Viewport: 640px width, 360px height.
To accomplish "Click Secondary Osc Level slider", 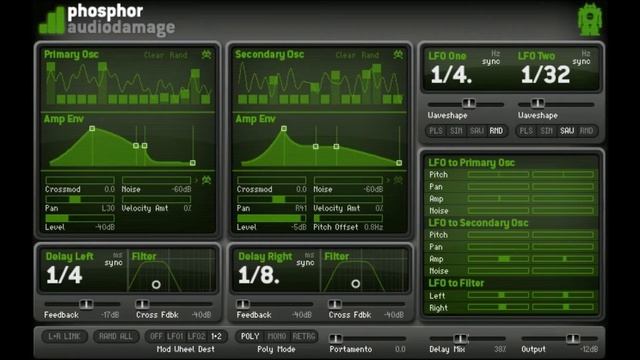I will click(x=271, y=218).
